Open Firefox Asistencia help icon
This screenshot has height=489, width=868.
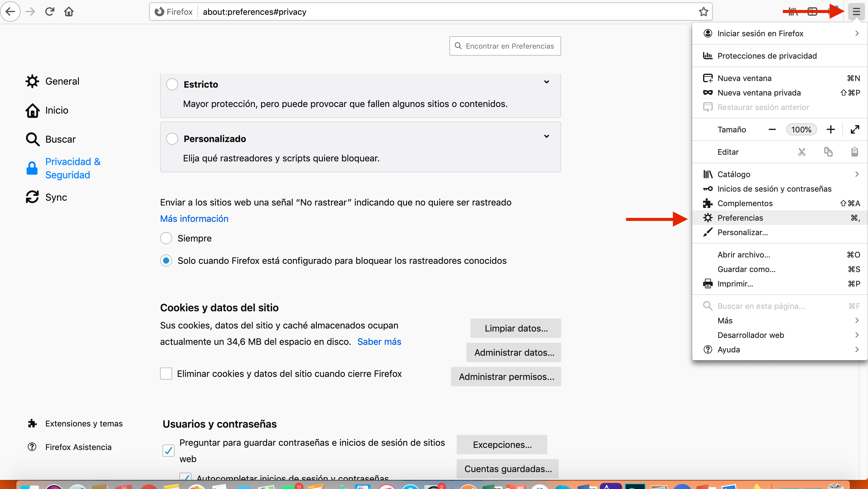pos(32,447)
